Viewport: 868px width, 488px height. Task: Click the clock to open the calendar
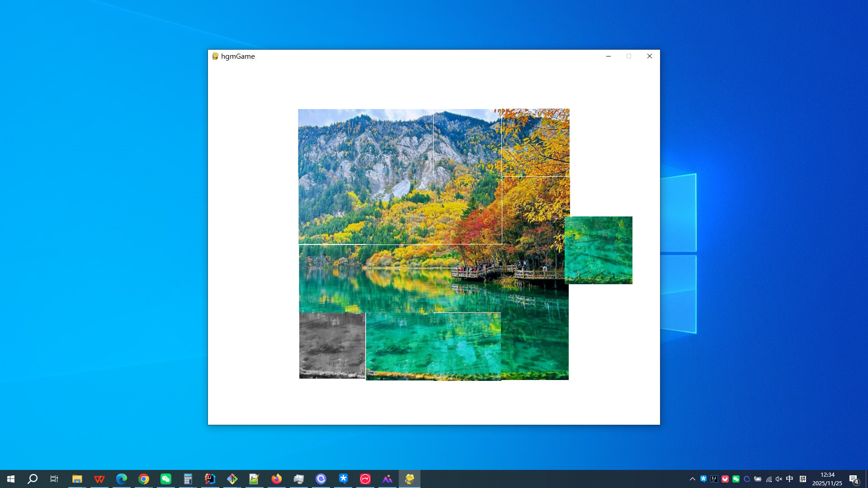827,479
